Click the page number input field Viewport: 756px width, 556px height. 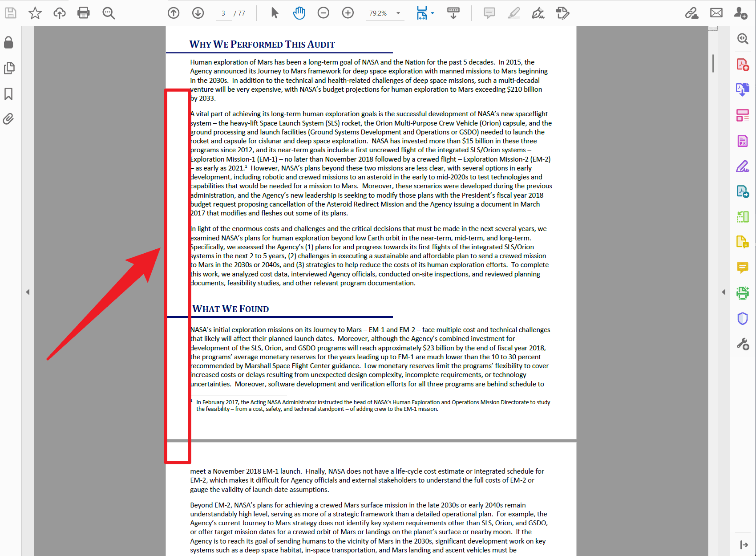tap(223, 13)
